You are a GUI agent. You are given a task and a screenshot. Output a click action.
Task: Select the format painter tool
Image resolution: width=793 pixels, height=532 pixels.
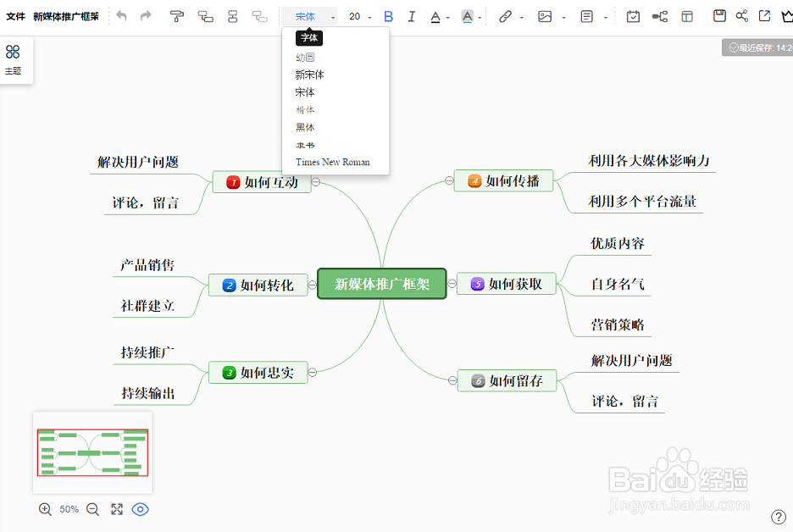[x=177, y=15]
